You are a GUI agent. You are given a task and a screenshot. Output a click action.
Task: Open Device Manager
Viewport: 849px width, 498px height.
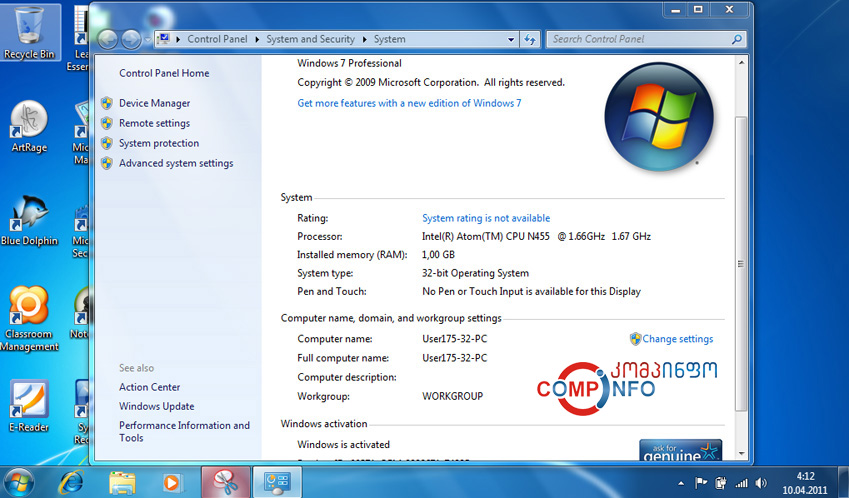[154, 103]
